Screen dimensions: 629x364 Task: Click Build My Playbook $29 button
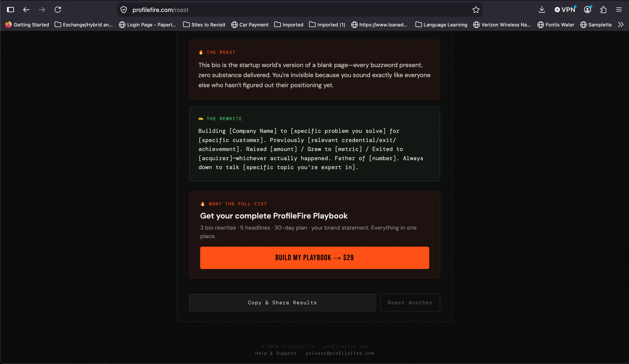[x=314, y=258]
